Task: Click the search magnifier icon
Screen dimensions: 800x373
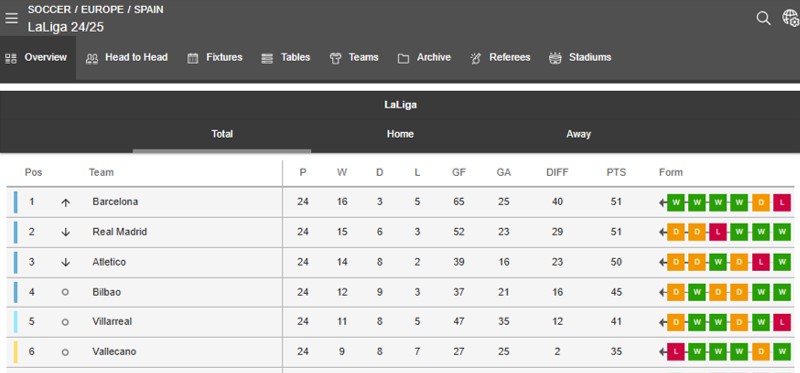Action: click(x=763, y=18)
